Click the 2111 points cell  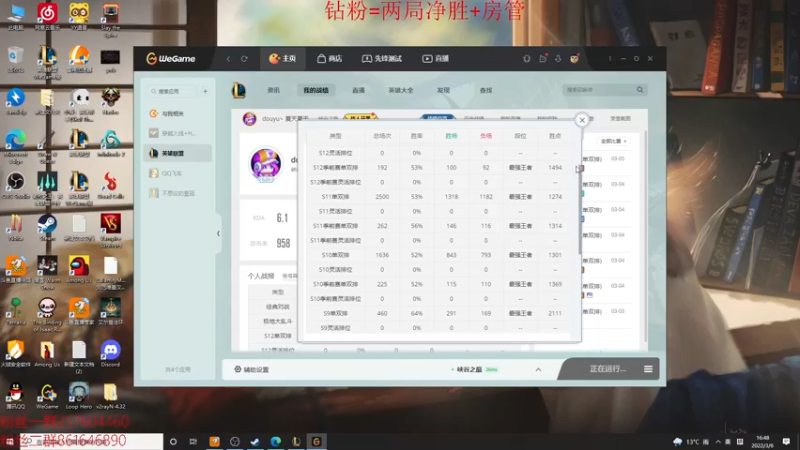coord(555,313)
